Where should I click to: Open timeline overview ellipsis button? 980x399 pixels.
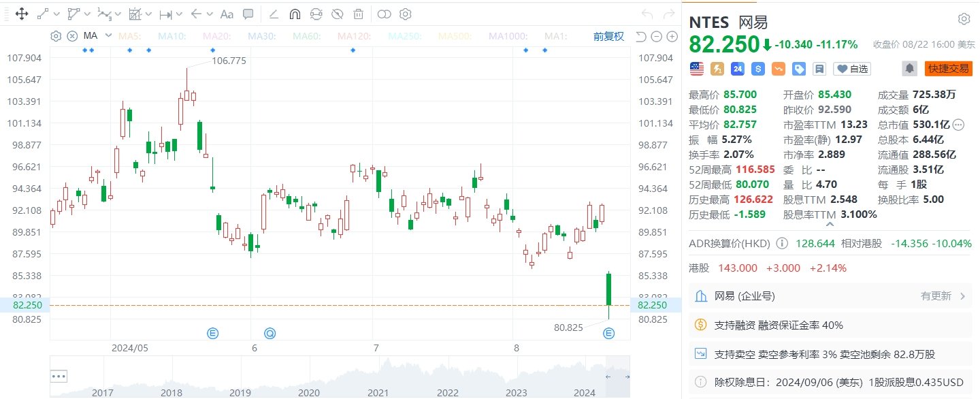pos(59,376)
